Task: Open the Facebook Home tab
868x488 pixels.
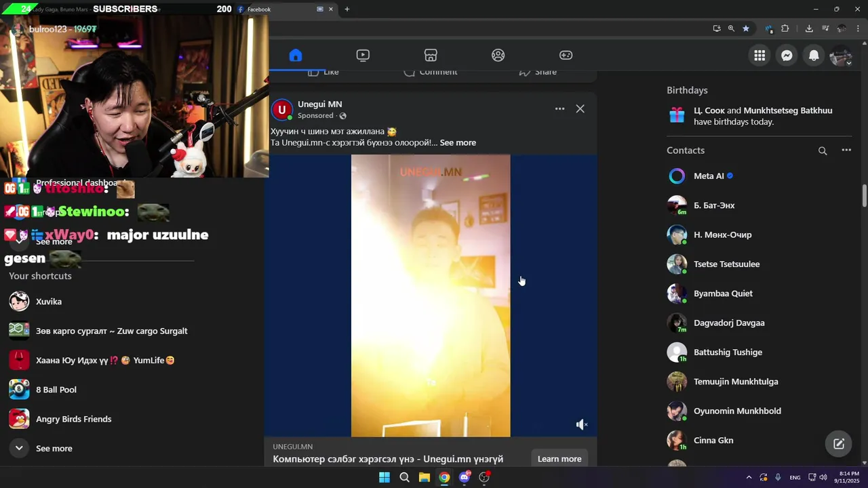Action: 295,55
